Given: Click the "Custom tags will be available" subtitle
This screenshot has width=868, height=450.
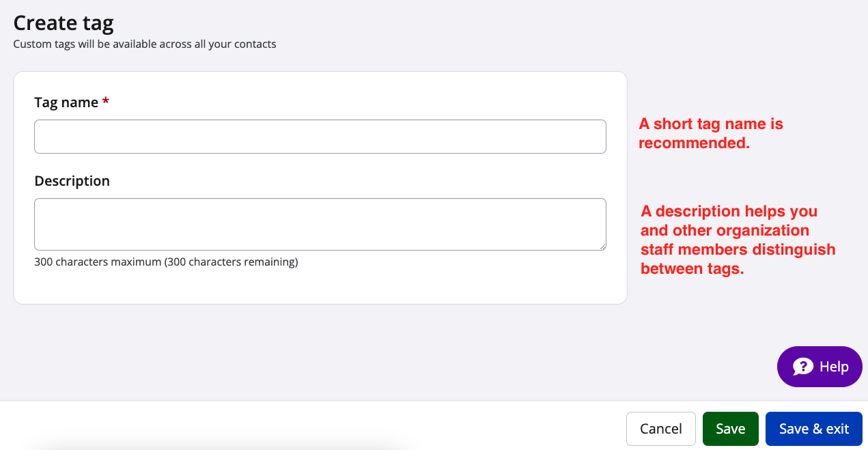Looking at the screenshot, I should click(145, 44).
